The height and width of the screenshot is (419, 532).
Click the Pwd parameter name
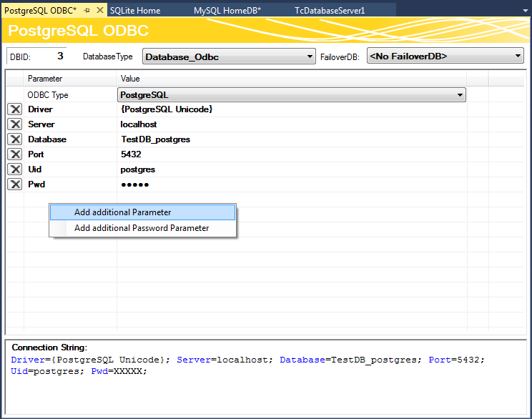tap(36, 184)
